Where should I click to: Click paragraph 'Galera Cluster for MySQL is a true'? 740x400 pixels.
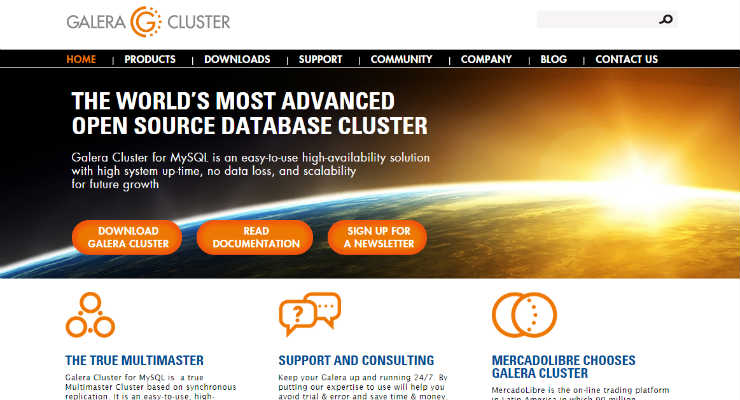point(151,387)
